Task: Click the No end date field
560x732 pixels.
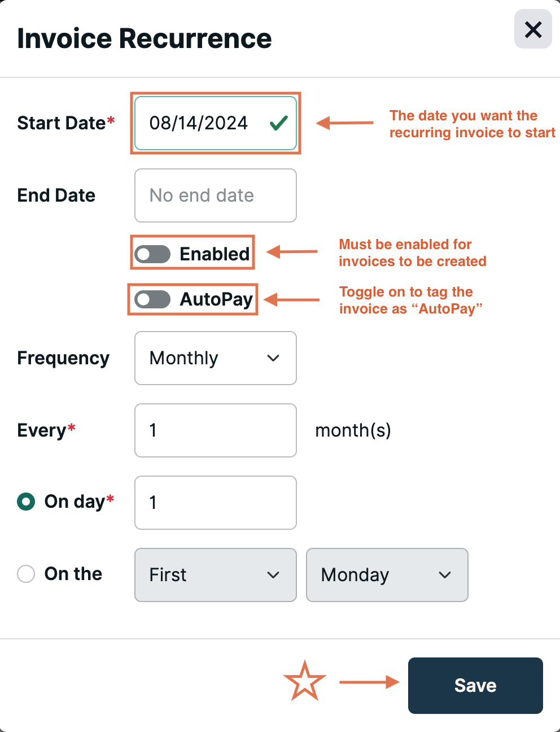Action: pos(215,195)
